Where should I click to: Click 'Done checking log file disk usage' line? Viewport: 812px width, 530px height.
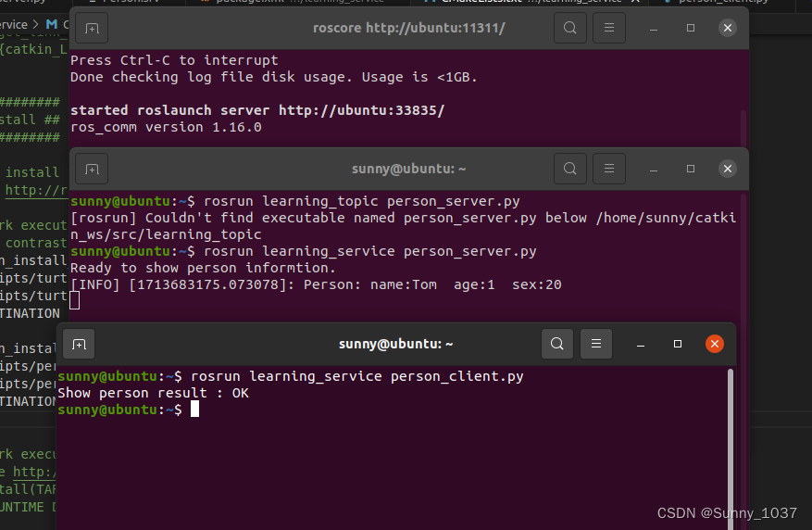(273, 77)
